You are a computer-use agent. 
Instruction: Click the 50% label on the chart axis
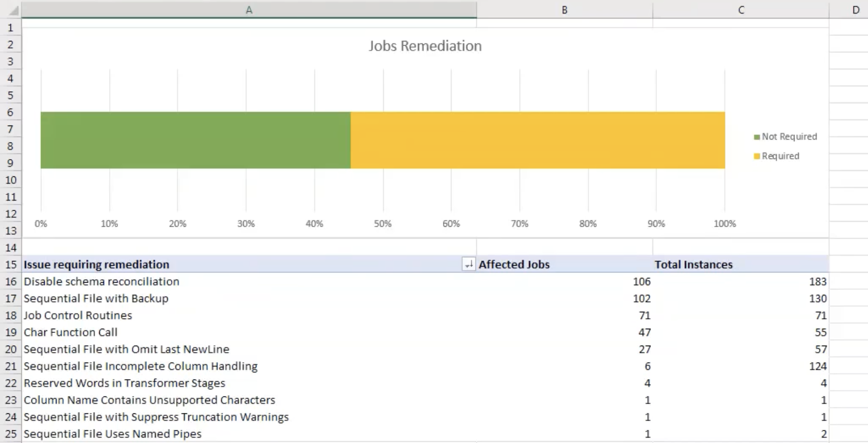click(x=383, y=224)
